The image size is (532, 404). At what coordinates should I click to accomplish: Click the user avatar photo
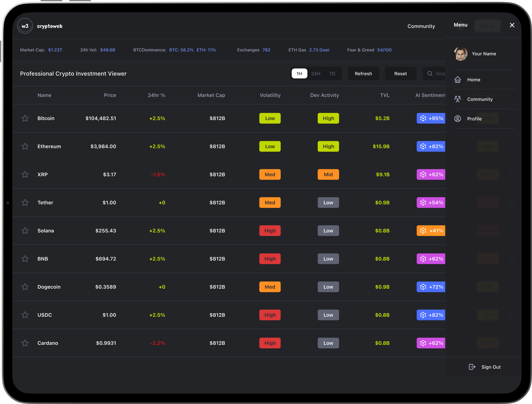[461, 54]
